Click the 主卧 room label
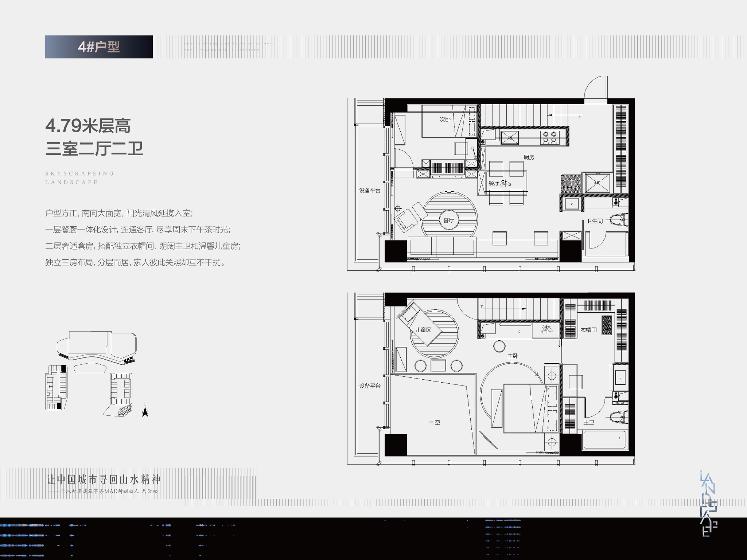The image size is (747, 560). tap(513, 356)
